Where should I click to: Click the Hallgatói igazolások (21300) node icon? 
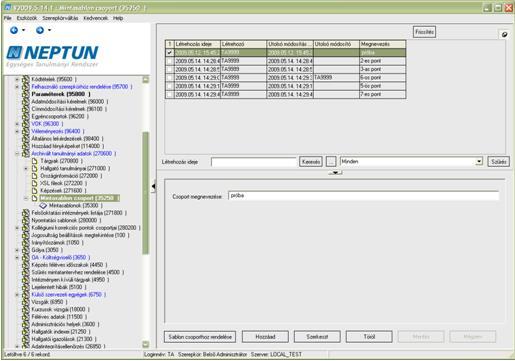26,339
